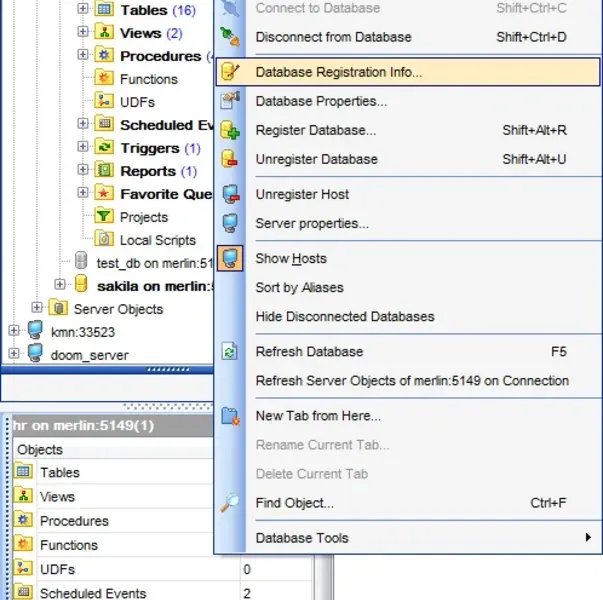Expand the kmn:33523 host node
Image resolution: width=603 pixels, height=600 pixels.
click(14, 330)
